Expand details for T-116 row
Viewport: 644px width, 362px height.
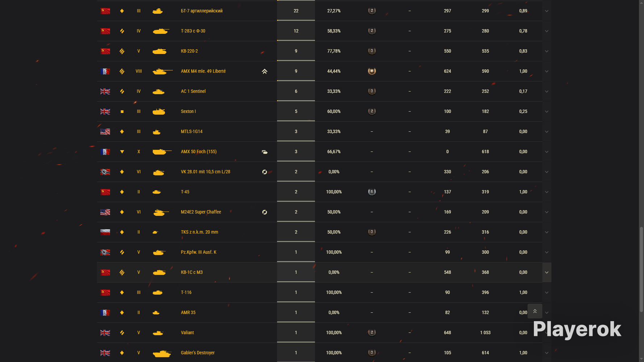[547, 292]
